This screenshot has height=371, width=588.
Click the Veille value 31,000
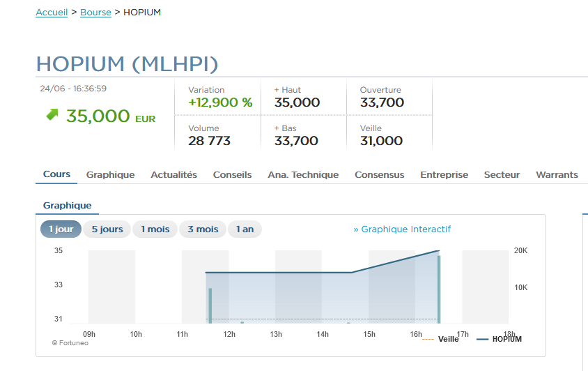pos(381,141)
